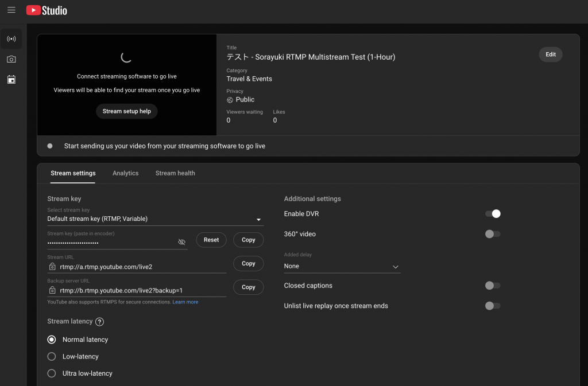The image size is (588, 386).
Task: Click the lock icon beside Stream URL
Action: pos(52,267)
